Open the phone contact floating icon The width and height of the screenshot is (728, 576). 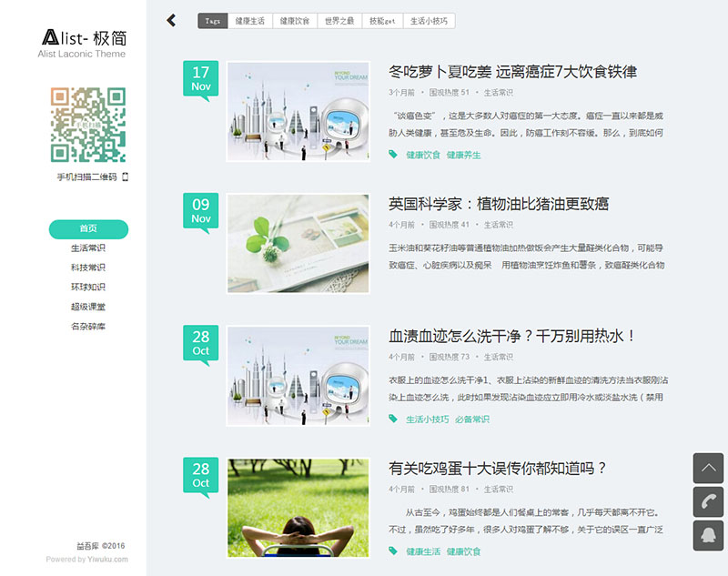(x=708, y=501)
